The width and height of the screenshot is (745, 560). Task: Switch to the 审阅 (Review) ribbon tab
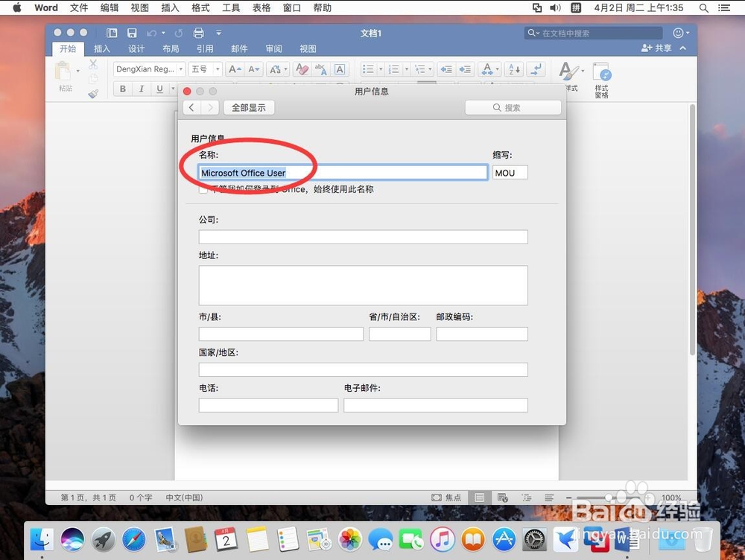coord(273,48)
